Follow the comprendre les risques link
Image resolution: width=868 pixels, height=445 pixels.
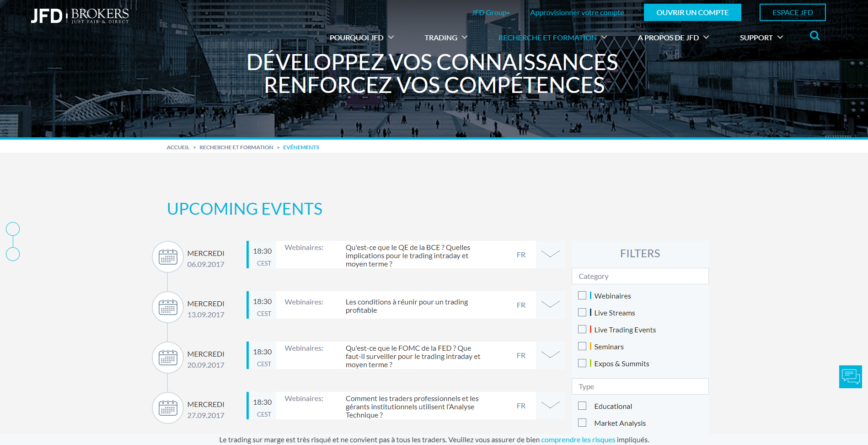(578, 440)
